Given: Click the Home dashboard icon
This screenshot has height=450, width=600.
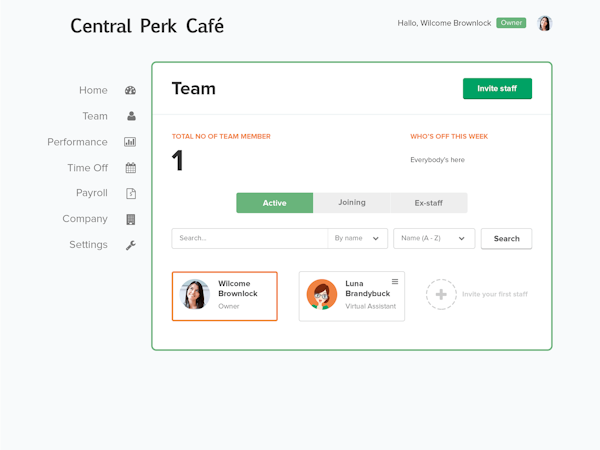Looking at the screenshot, I should point(130,90).
